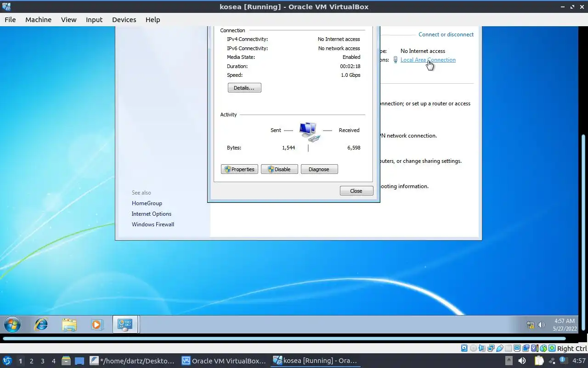
Task: Click VirtualBox network adapter indicator
Action: pyautogui.click(x=491, y=348)
